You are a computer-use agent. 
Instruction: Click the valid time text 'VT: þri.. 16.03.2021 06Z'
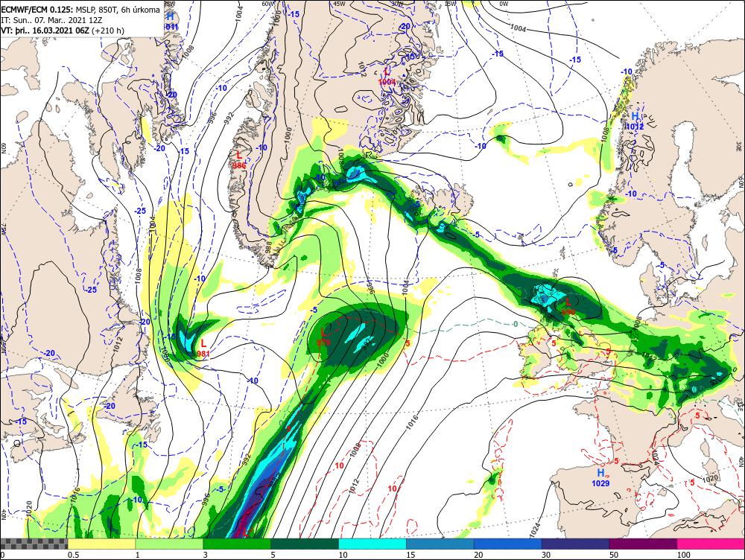pos(45,31)
